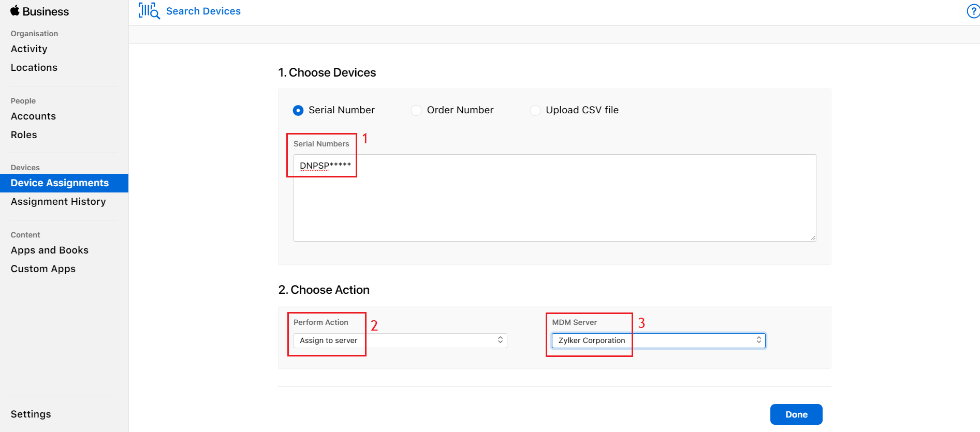Open Settings at the sidebar bottom
The height and width of the screenshot is (432, 980).
pyautogui.click(x=31, y=414)
